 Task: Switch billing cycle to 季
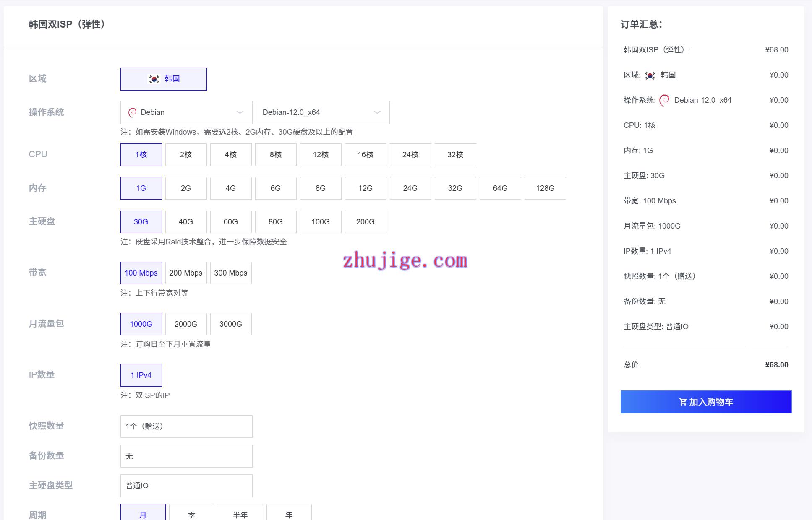[x=191, y=514]
